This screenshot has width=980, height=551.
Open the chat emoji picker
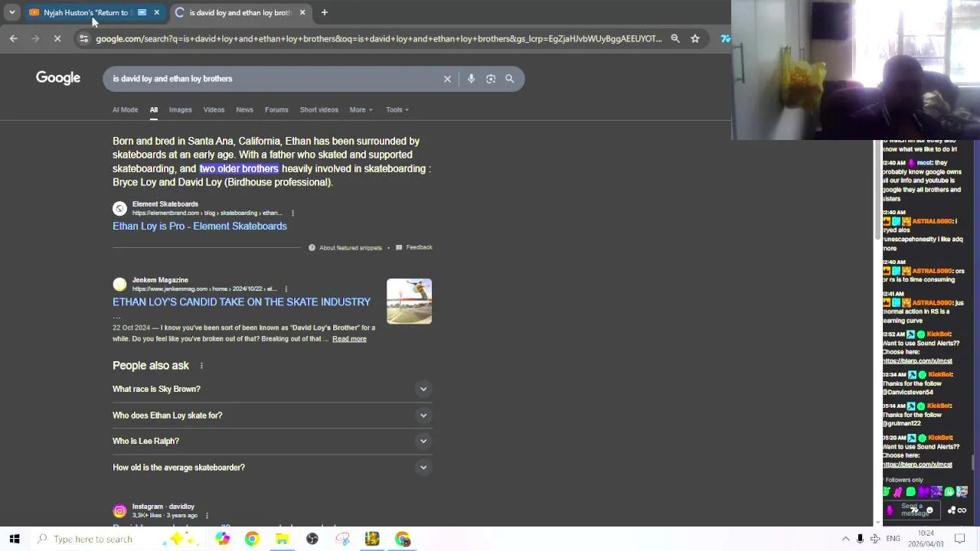pos(929,510)
